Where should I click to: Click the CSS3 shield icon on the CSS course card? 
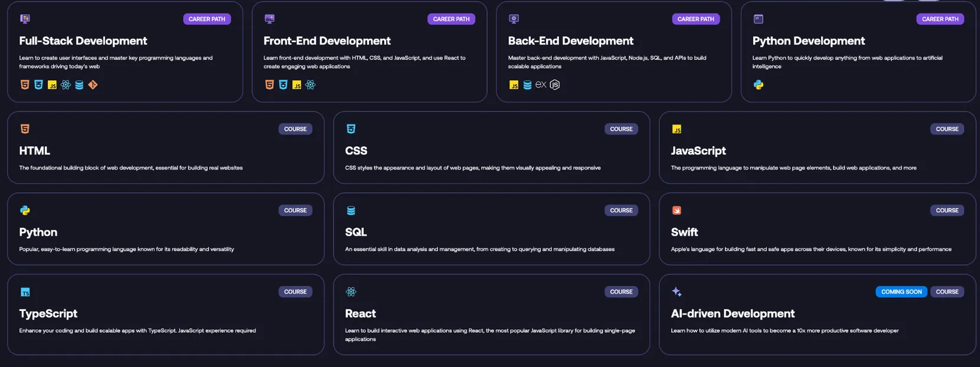point(351,129)
